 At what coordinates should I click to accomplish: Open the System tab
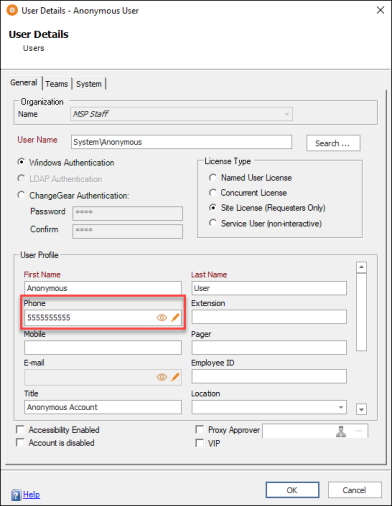pyautogui.click(x=89, y=84)
